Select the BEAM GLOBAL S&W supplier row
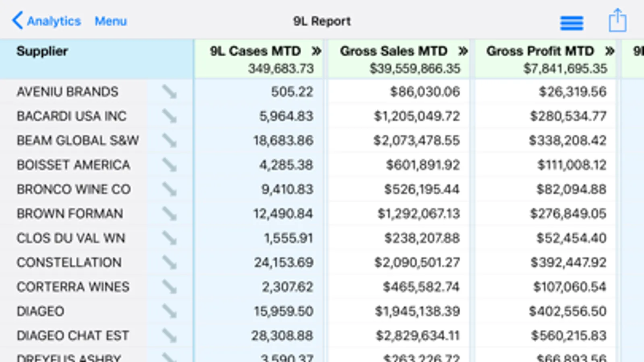Image resolution: width=644 pixels, height=362 pixels. pos(78,140)
